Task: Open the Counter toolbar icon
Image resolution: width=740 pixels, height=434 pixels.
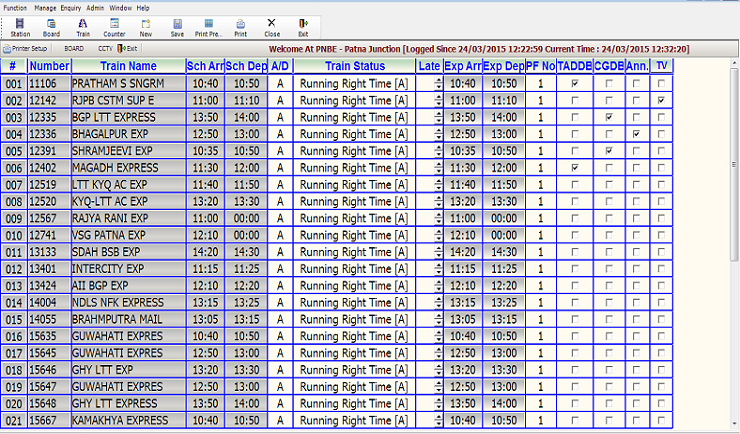Action: point(115,26)
